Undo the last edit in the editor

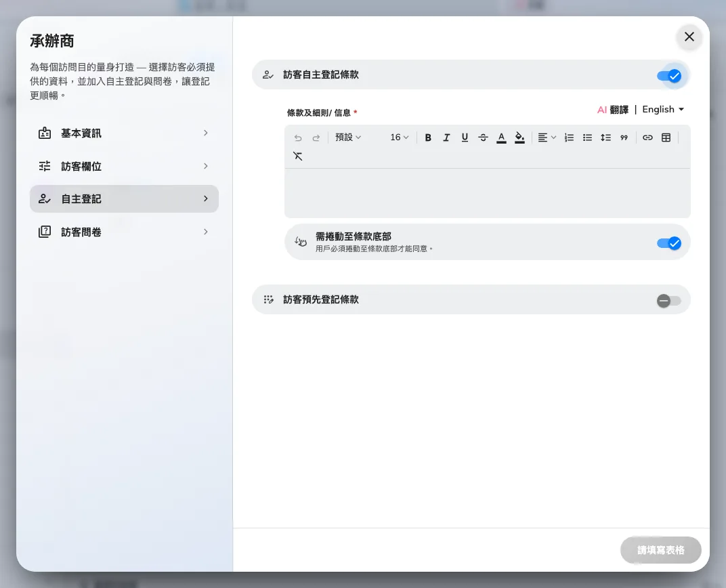click(298, 138)
